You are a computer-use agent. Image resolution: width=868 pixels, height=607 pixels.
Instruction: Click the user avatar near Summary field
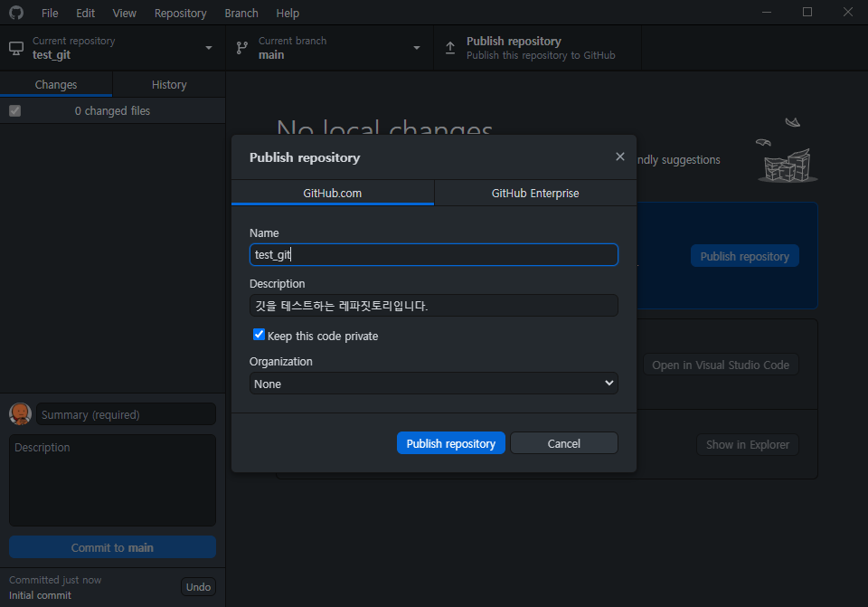coord(21,414)
